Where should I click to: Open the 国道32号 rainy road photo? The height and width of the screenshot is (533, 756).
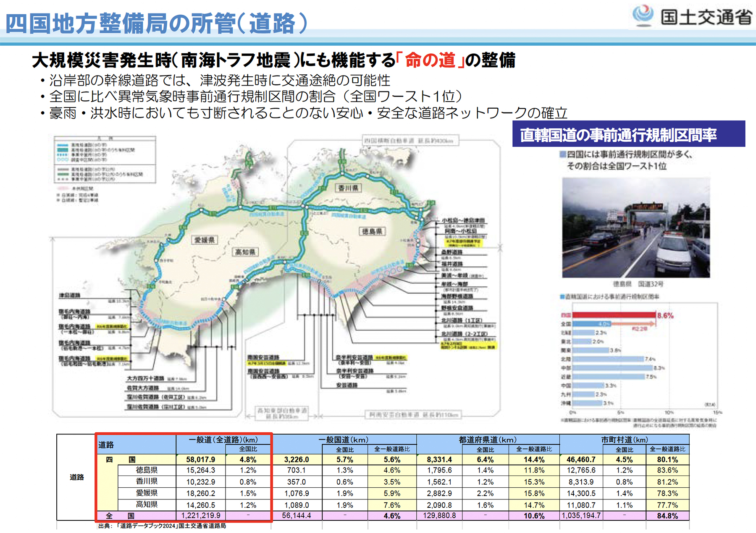click(x=636, y=227)
